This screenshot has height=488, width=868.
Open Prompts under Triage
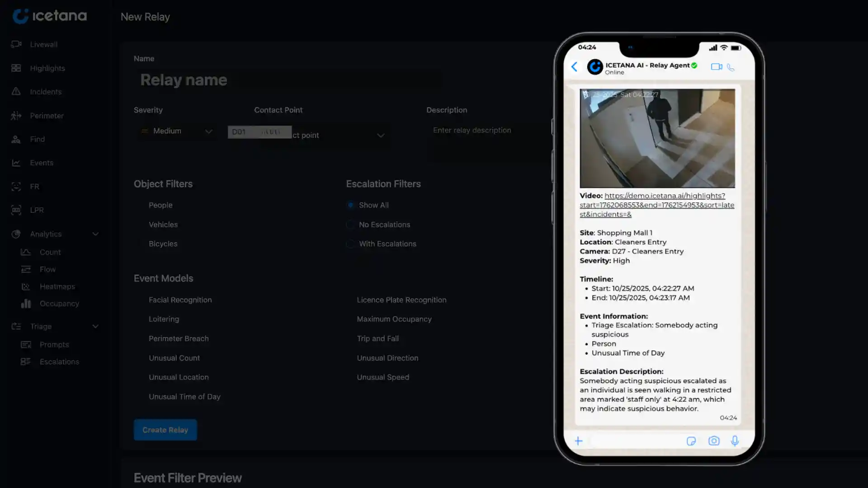(x=54, y=344)
